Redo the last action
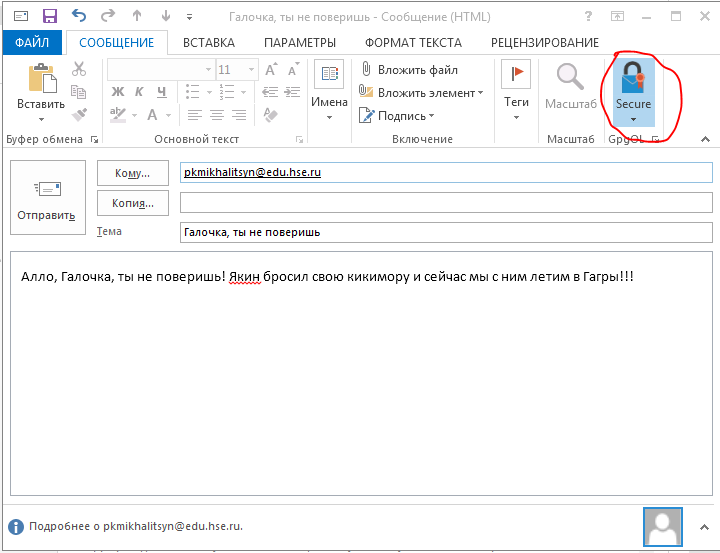Viewport: 720px width, 553px height. 108,16
